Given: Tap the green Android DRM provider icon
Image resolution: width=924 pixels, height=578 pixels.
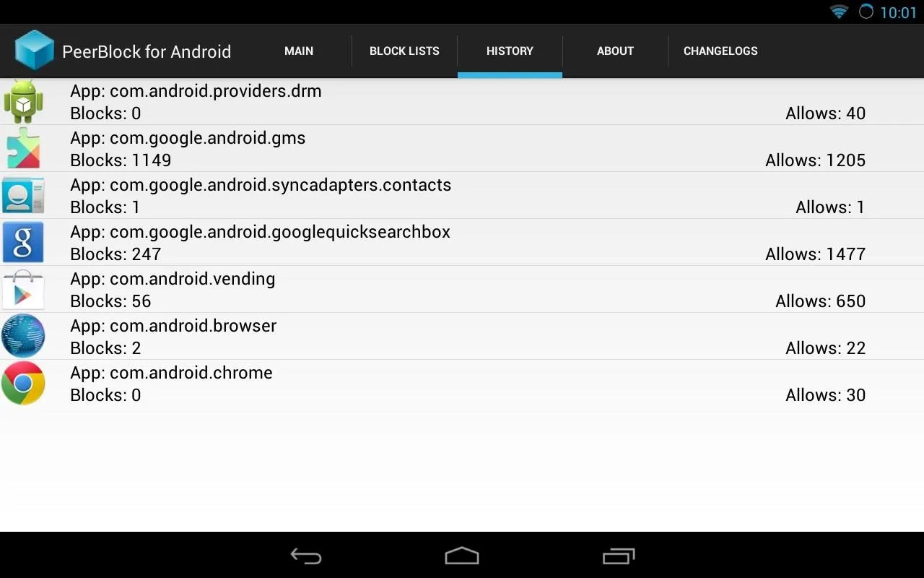Looking at the screenshot, I should click(x=23, y=101).
